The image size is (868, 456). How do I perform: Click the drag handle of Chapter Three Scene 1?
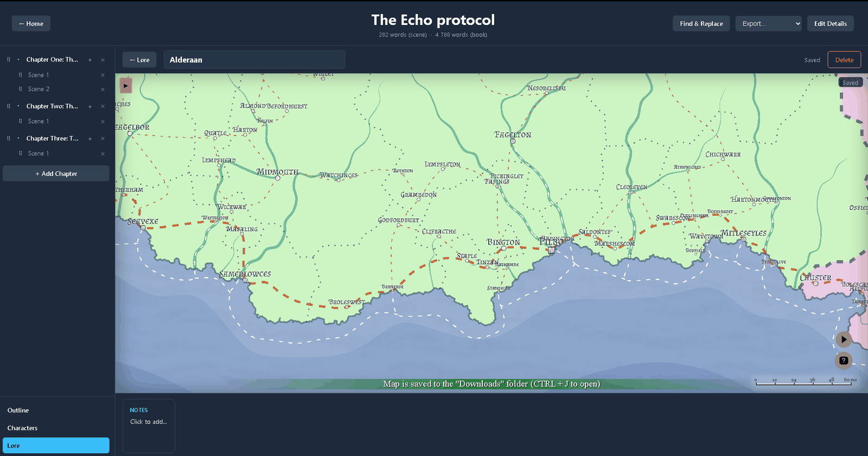(21, 153)
